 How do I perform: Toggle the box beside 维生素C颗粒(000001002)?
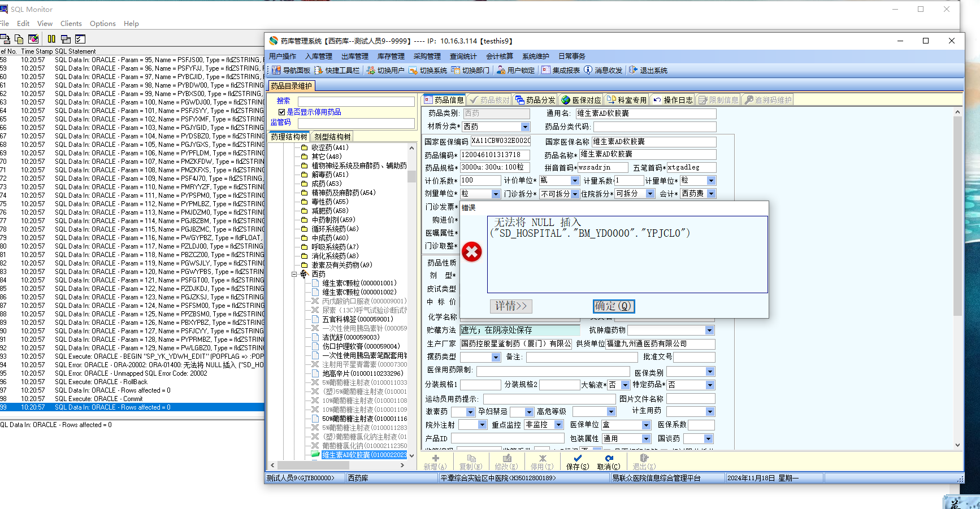(x=315, y=292)
